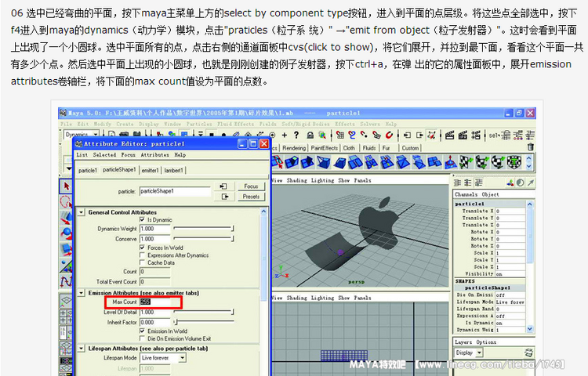
Task: Enable Die On Emission Volume Exit
Action: point(142,338)
